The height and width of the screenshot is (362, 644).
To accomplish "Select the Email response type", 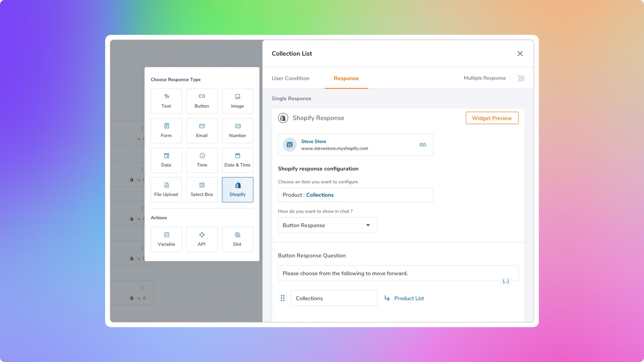I will [x=202, y=131].
